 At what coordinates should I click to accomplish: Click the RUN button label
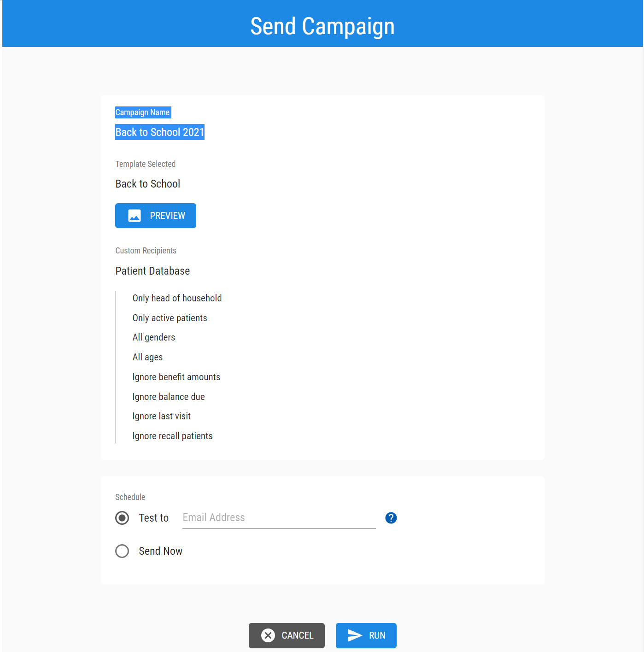(377, 635)
